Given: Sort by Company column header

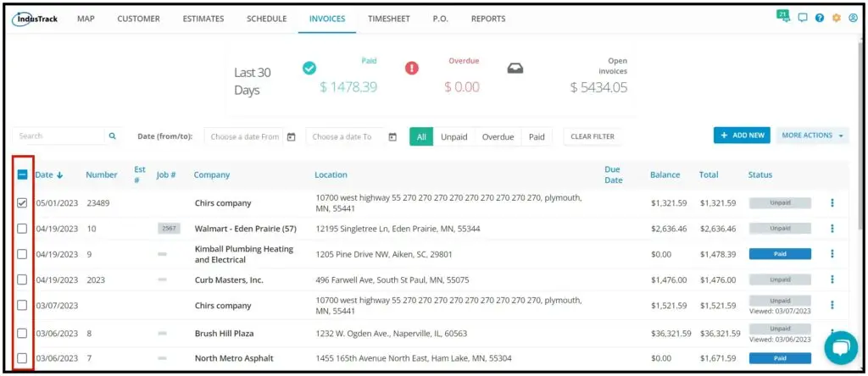Looking at the screenshot, I should click(x=211, y=174).
